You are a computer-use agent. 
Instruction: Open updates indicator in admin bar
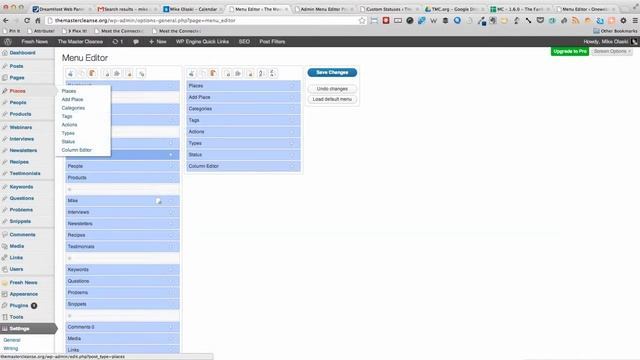[x=118, y=42]
